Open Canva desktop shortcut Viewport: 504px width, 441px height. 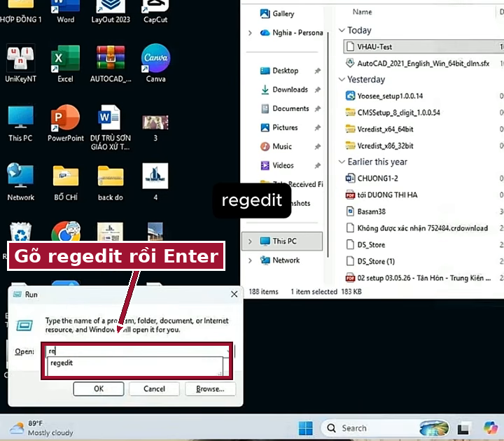pyautogui.click(x=155, y=63)
